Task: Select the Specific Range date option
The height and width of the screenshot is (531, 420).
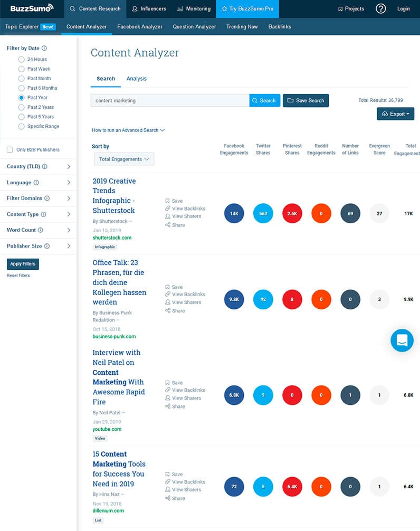Action: [21, 126]
